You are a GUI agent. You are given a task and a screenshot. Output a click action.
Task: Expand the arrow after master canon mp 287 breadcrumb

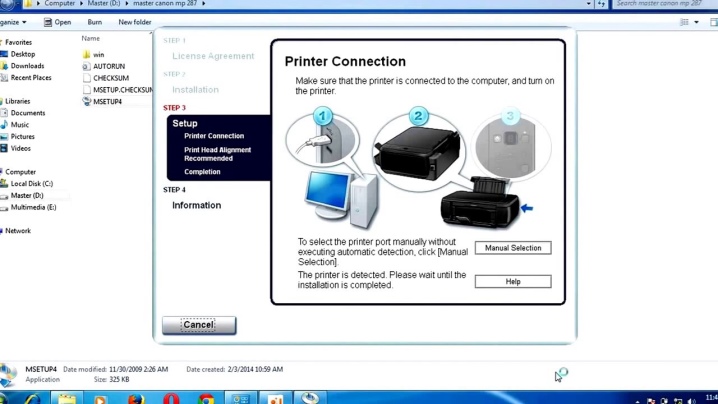[x=203, y=3]
